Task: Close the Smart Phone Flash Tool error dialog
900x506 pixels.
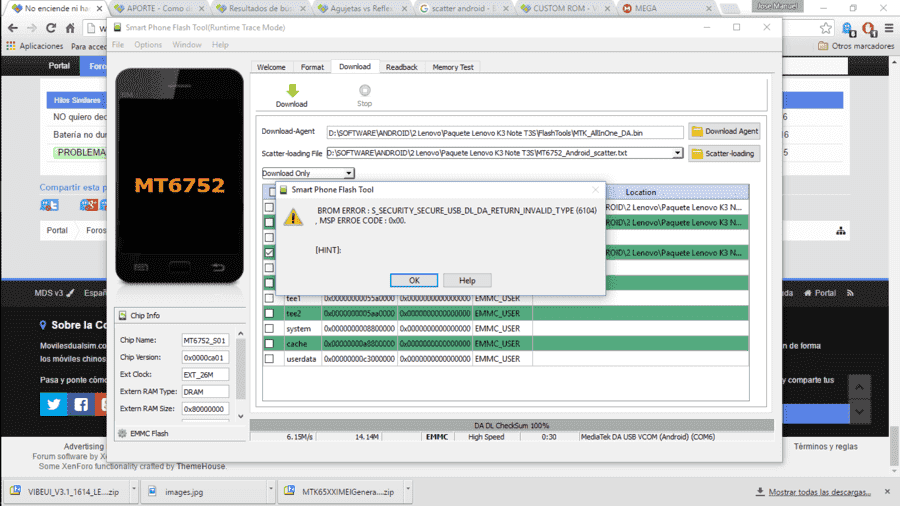Action: (595, 189)
